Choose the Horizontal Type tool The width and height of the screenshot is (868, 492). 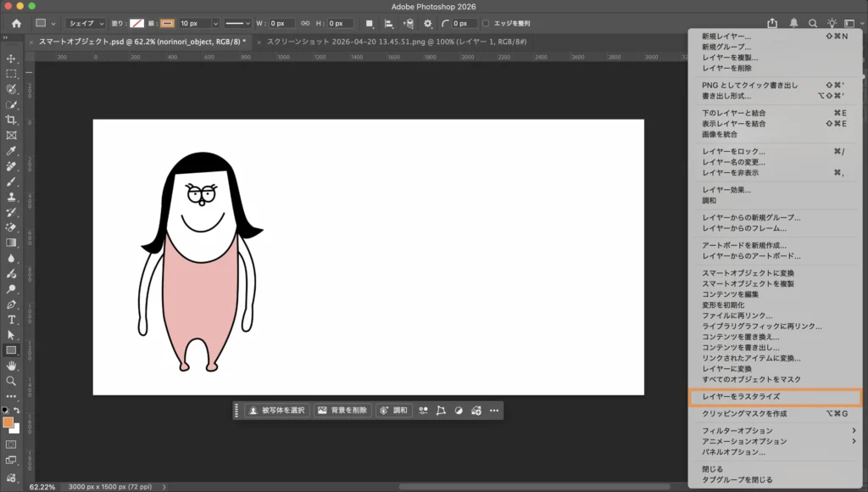point(12,320)
